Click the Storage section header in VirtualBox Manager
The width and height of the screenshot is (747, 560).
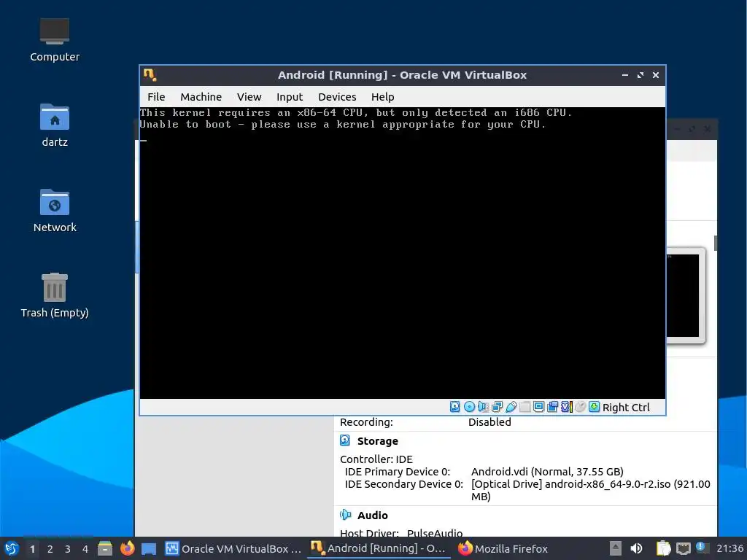(x=378, y=441)
